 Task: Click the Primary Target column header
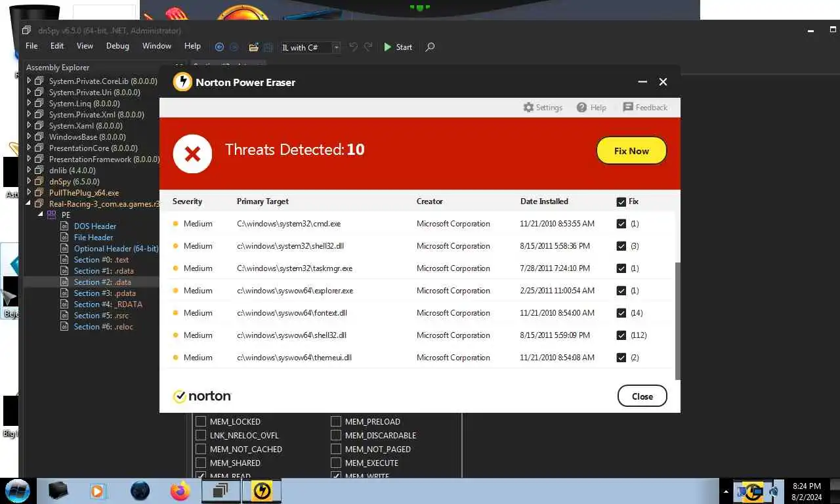[x=262, y=201]
